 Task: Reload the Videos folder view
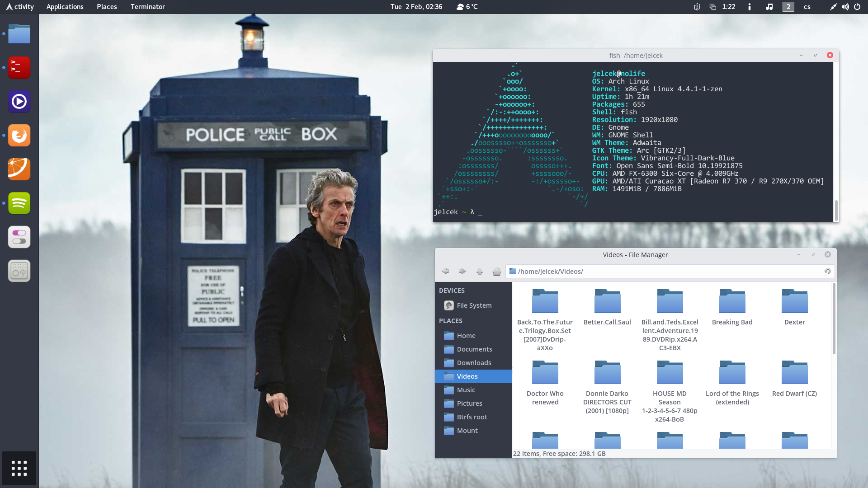point(827,271)
